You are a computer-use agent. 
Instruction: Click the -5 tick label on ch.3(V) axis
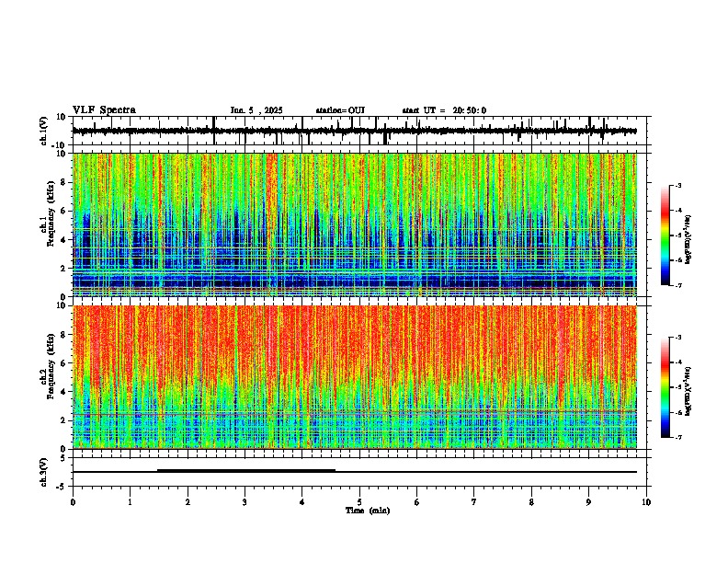pyautogui.click(x=63, y=487)
